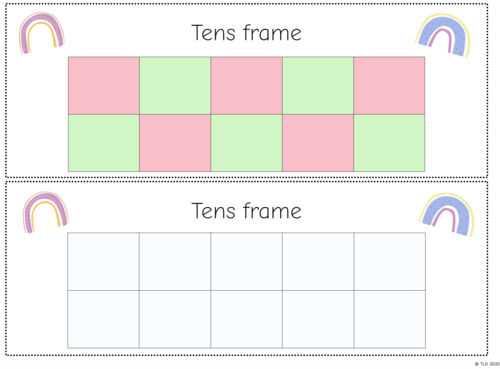Click the upper Tens frame title
The width and height of the screenshot is (500, 369).
[246, 33]
